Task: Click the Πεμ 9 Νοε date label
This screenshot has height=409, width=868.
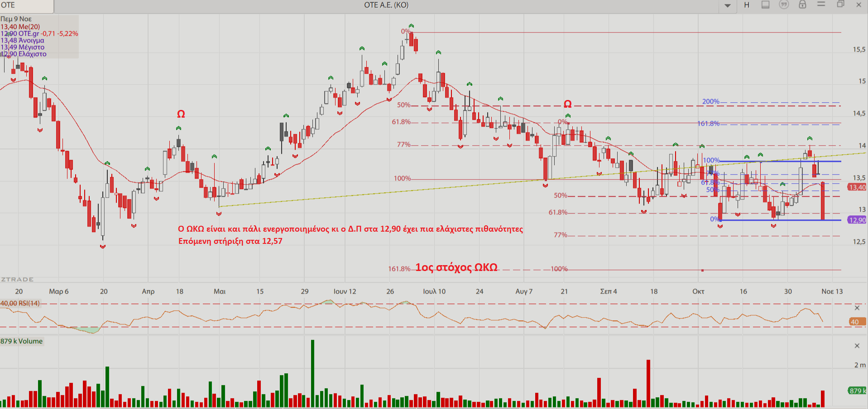Action: [16, 19]
